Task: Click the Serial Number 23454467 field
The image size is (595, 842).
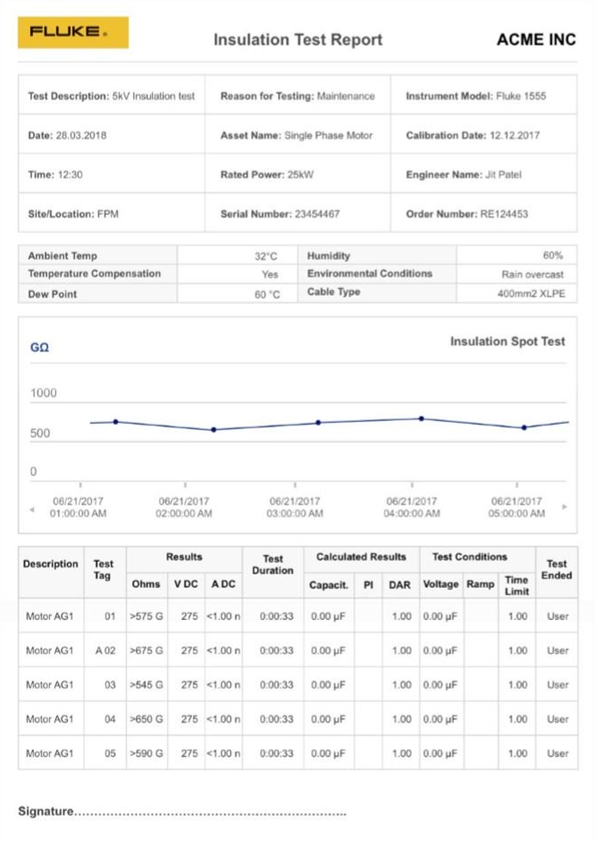Action: point(297,214)
